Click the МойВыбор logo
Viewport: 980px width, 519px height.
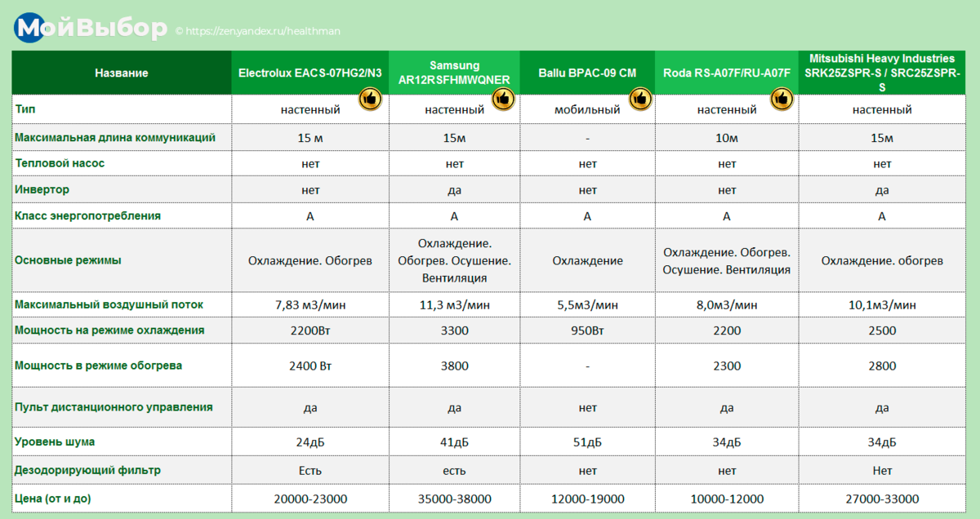[x=91, y=29]
